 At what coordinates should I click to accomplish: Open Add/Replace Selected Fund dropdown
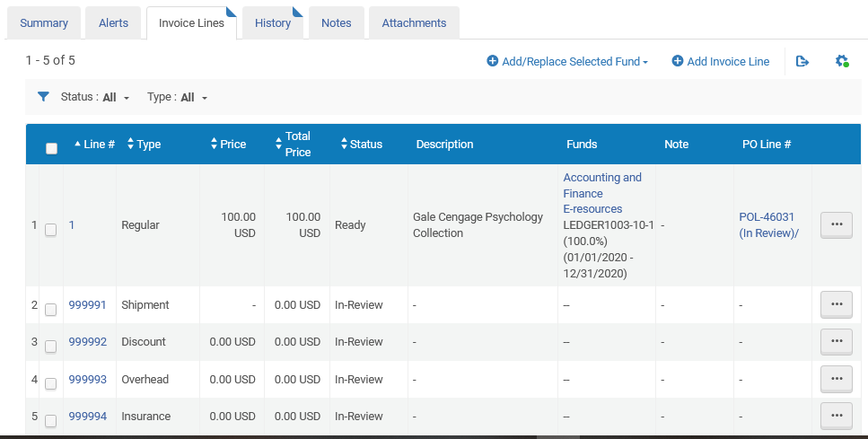pyautogui.click(x=567, y=62)
